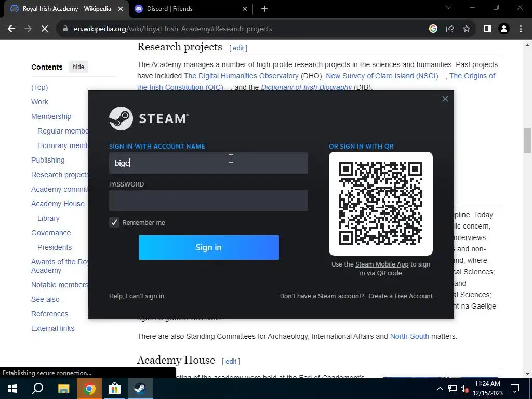The width and height of the screenshot is (532, 399).
Task: Open New Survey of Clare Island link
Action: pos(382,76)
